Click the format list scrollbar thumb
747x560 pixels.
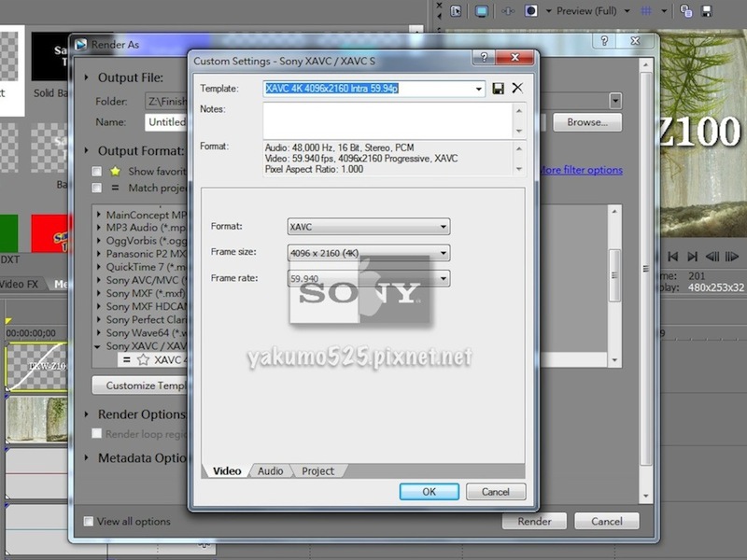tap(614, 274)
